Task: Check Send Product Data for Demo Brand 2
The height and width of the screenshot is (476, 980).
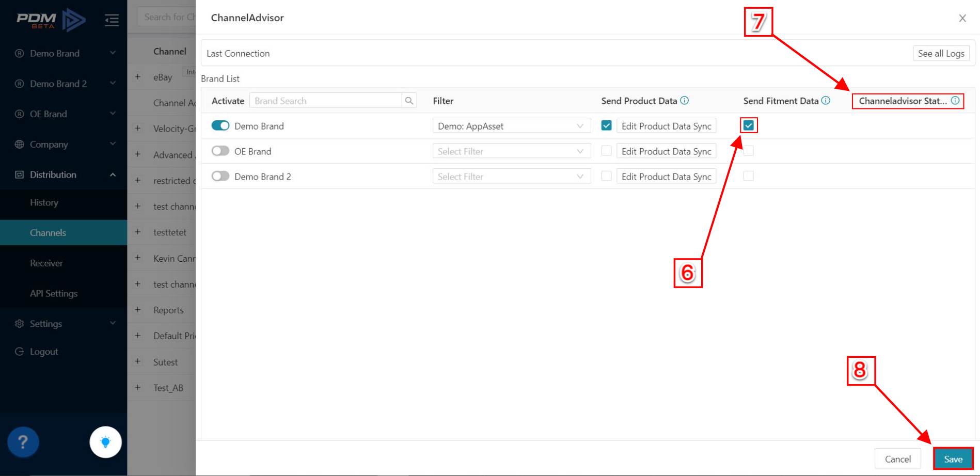Action: point(607,176)
